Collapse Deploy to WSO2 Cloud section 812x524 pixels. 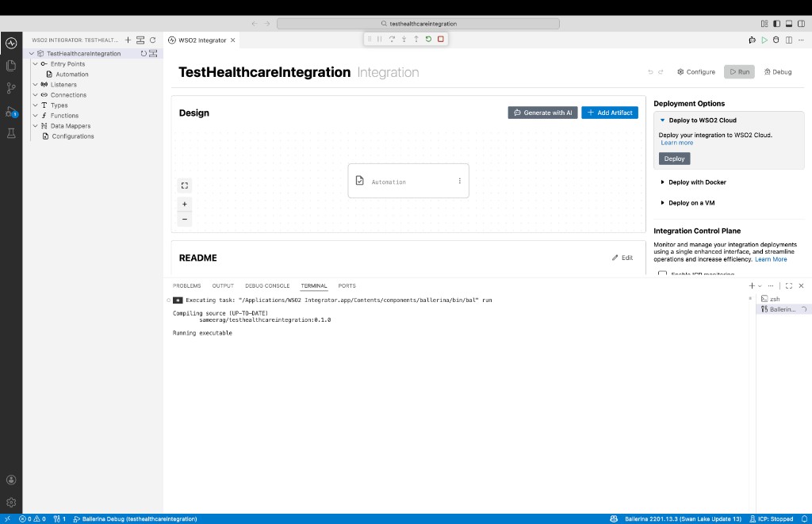tap(662, 120)
